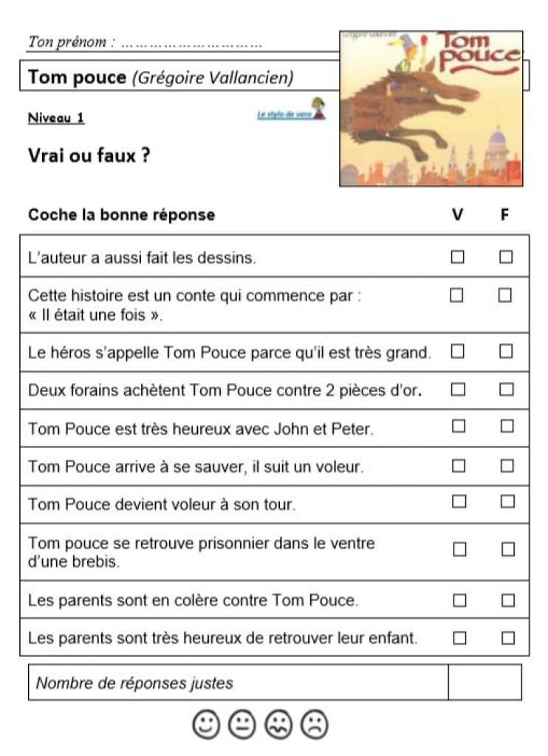548x756 pixels.
Task: Click the wavy-mouth worried smiley face
Action: point(278,724)
